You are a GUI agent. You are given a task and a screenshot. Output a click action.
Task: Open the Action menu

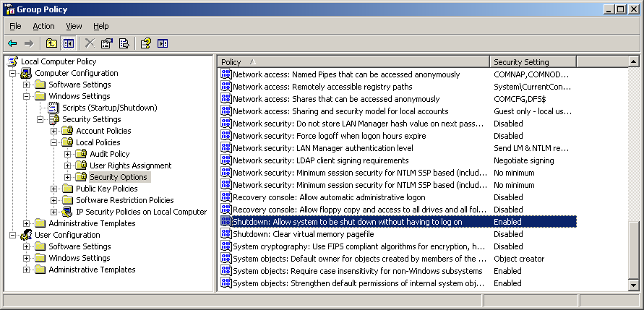[x=43, y=26]
